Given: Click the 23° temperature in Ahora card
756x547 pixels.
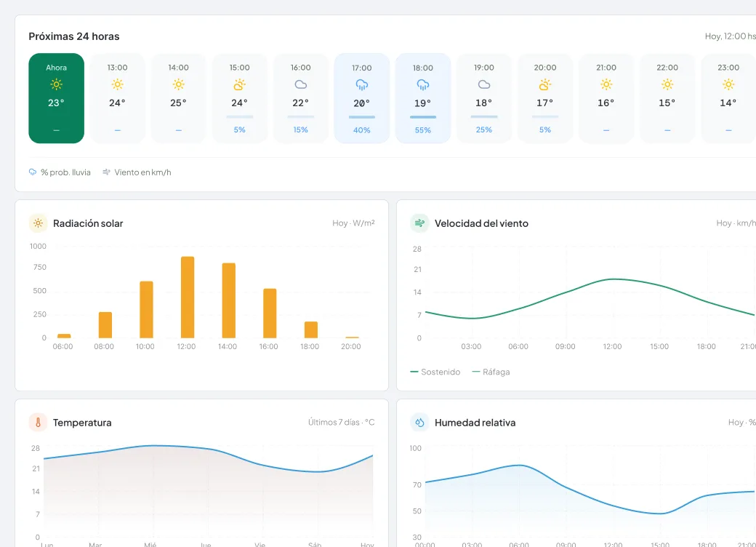Looking at the screenshot, I should point(56,103).
